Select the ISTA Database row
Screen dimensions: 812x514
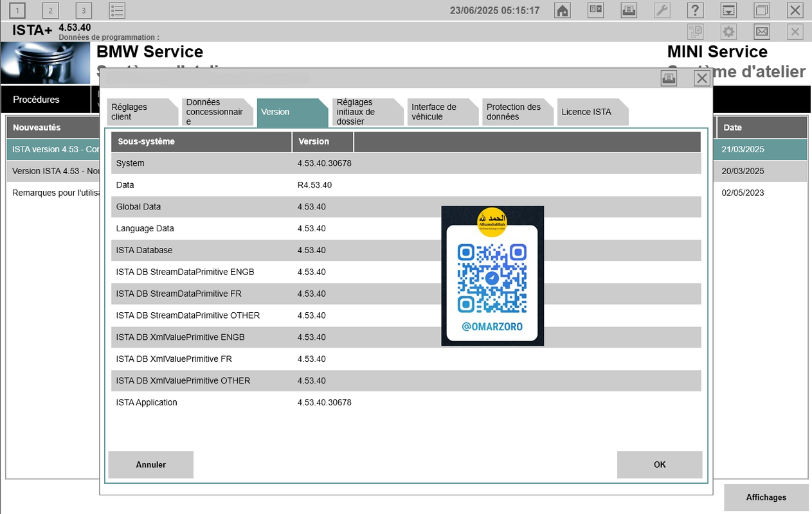(406, 251)
